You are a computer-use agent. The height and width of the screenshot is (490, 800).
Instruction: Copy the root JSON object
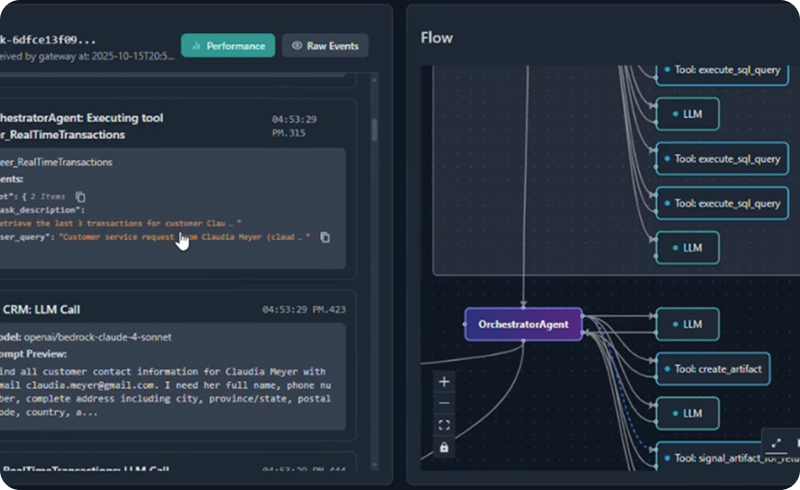pos(81,197)
